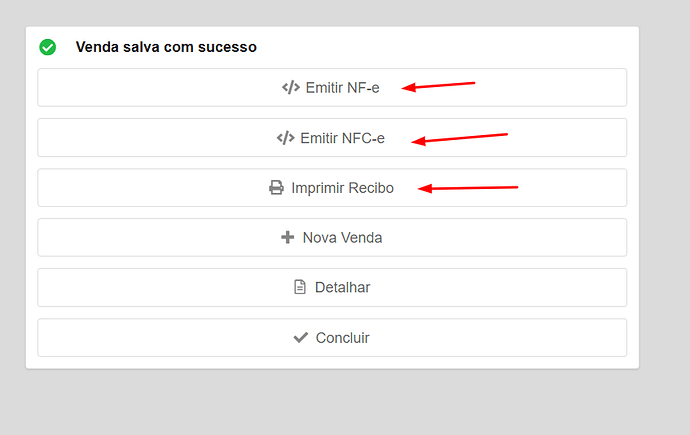Click the code icon beside Emitir NFC-e
The image size is (690, 435).
[285, 138]
